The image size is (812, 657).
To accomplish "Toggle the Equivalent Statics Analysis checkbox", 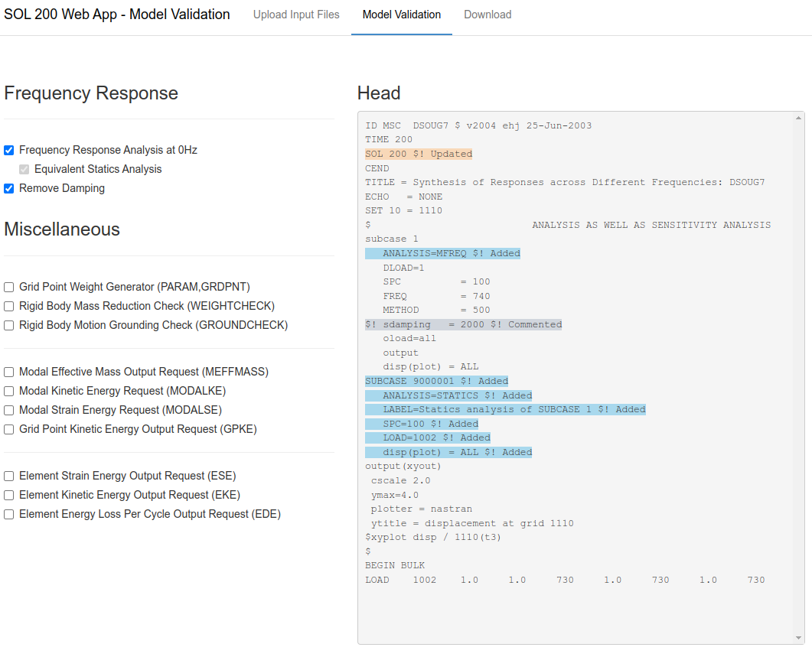I will (x=24, y=169).
